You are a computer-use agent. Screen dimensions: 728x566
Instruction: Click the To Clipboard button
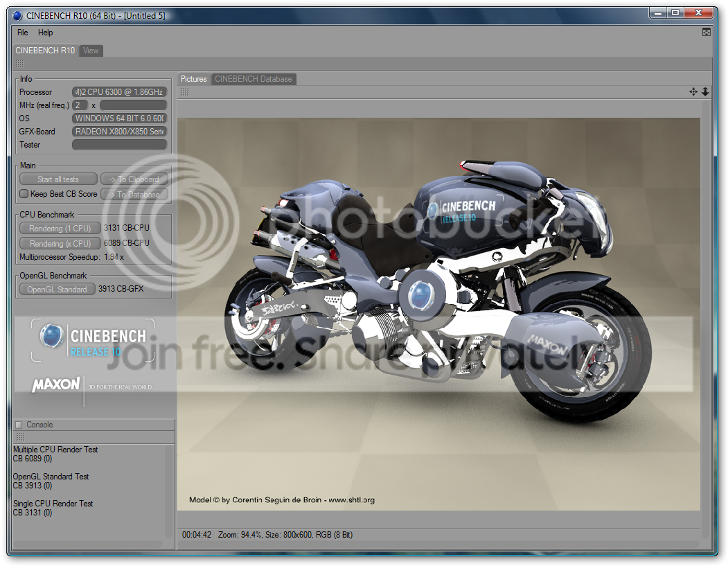pos(134,179)
